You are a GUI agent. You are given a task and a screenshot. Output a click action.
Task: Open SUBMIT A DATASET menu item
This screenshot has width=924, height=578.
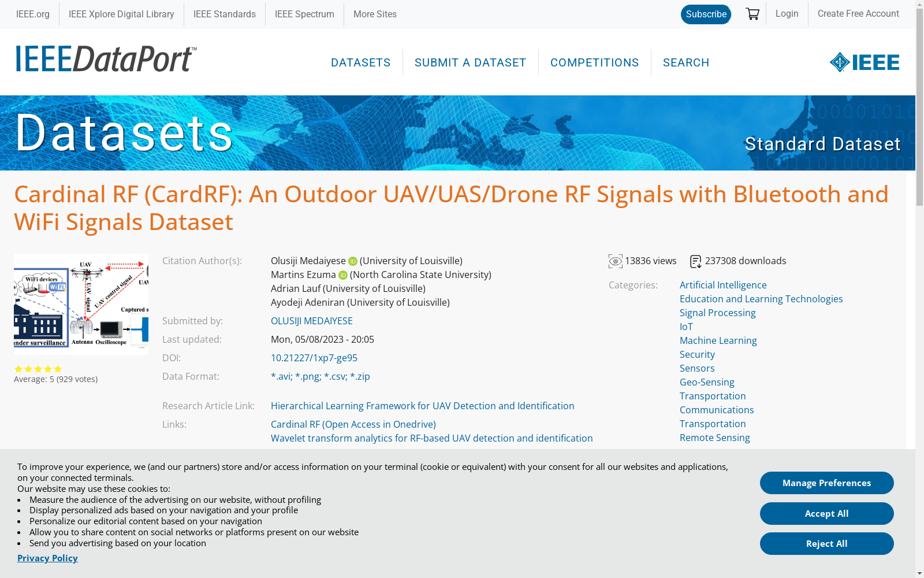point(471,62)
